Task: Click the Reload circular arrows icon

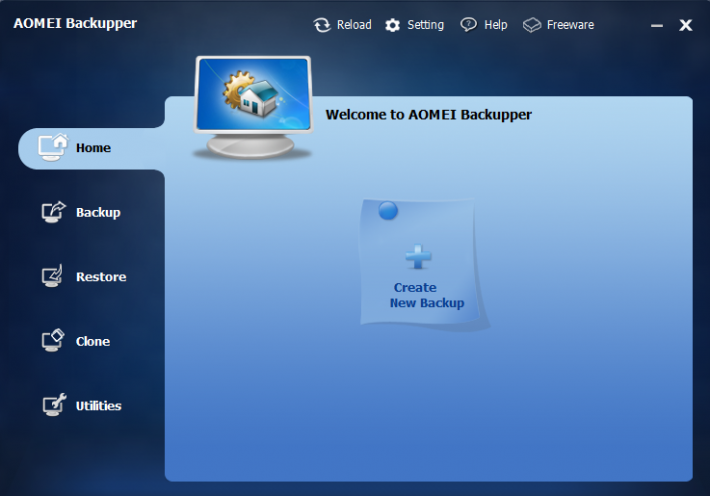Action: tap(322, 25)
